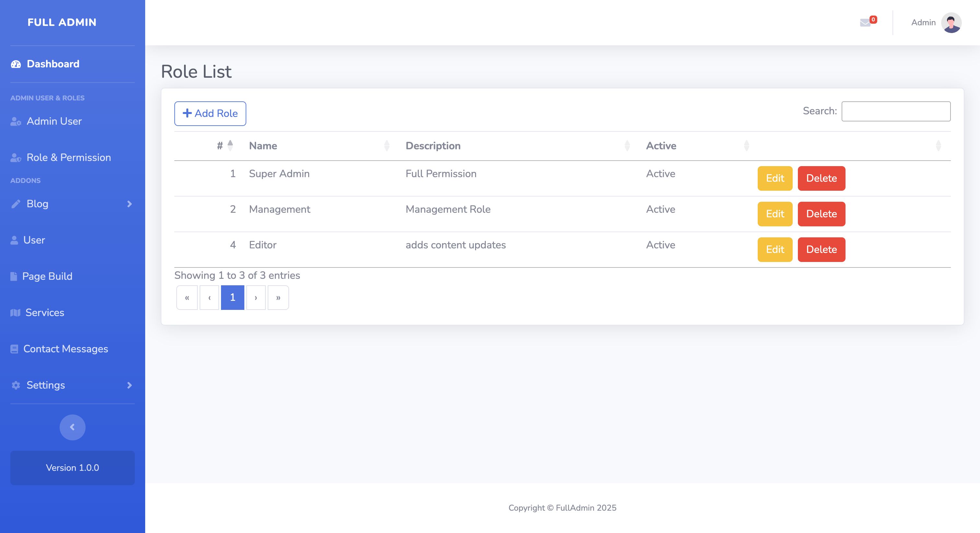Click the Admin User sidebar icon
The width and height of the screenshot is (980, 533).
click(x=16, y=121)
